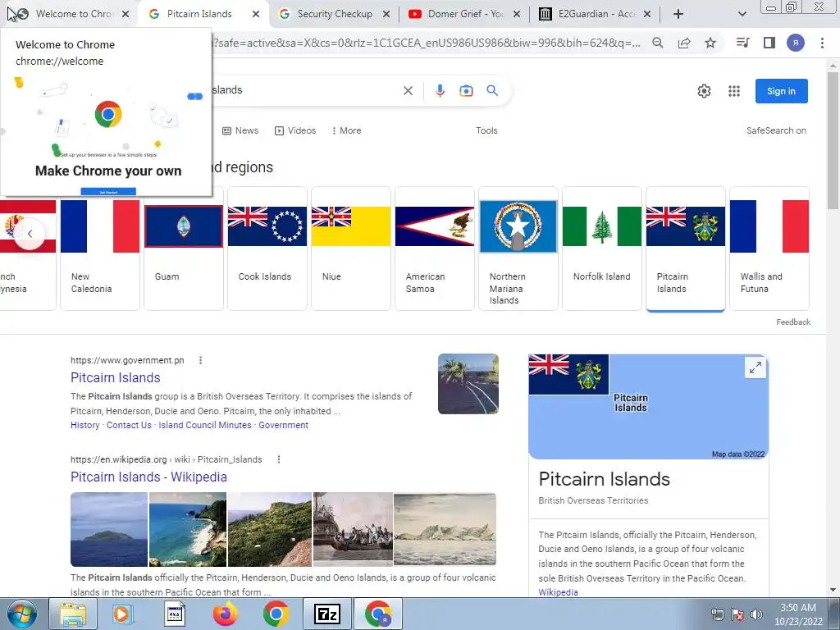Open Chrome three-dot menu
This screenshot has height=630, width=840.
[x=822, y=43]
